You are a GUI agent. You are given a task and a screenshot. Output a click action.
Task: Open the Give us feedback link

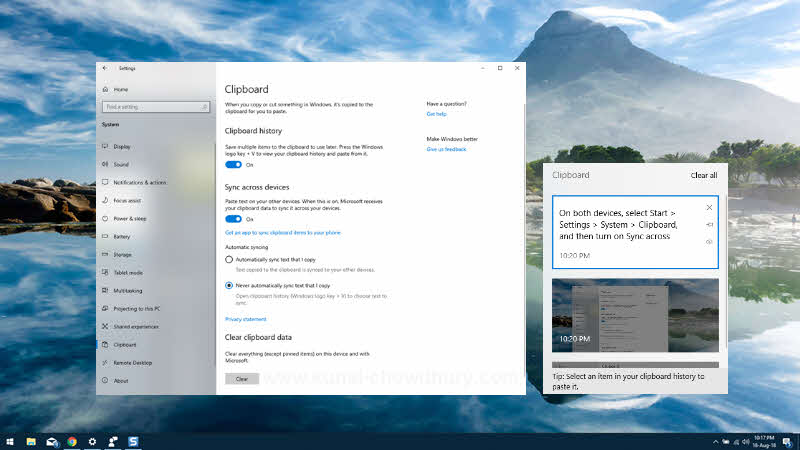[x=446, y=149]
